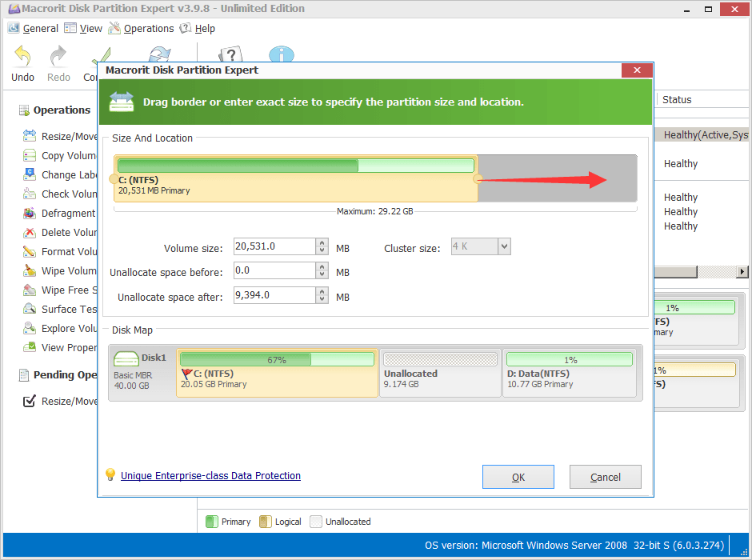
Task: Open the Operations menu
Action: click(x=148, y=28)
